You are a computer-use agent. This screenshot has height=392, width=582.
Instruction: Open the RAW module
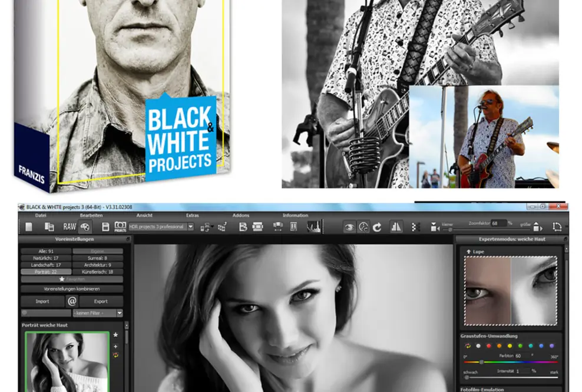tap(70, 227)
